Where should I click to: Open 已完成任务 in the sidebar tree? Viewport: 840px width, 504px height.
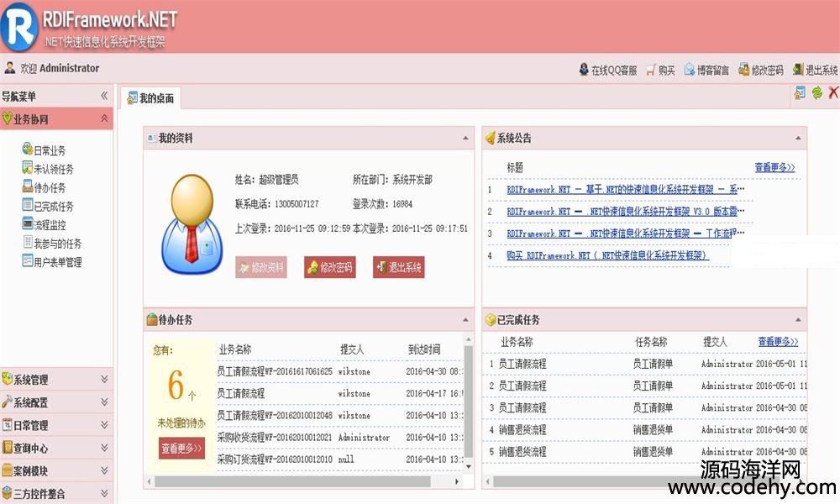pos(48,206)
